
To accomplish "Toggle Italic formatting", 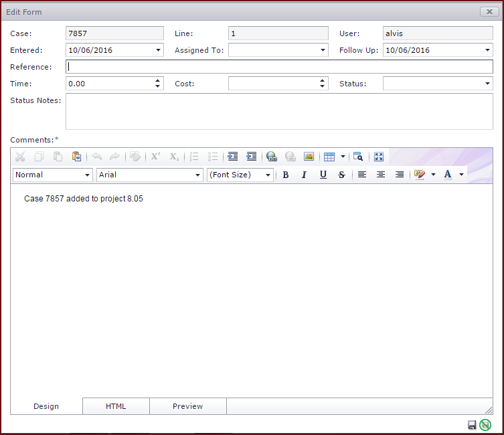I will (304, 175).
